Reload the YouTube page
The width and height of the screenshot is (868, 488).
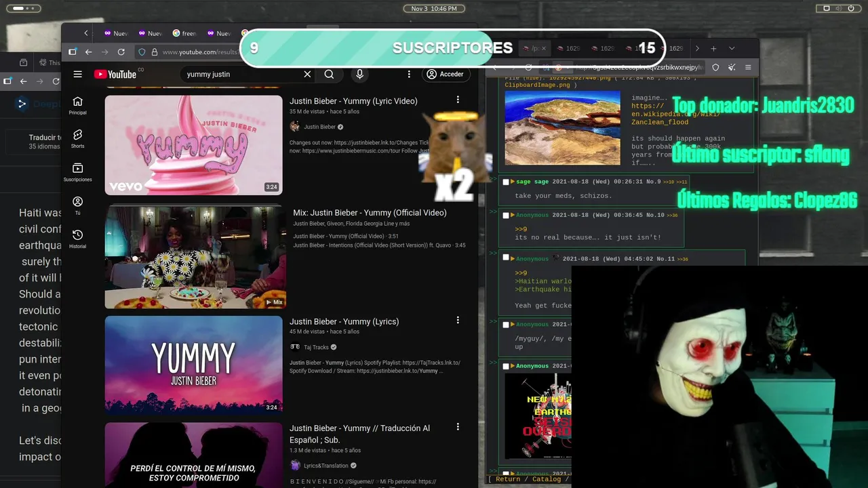[121, 52]
